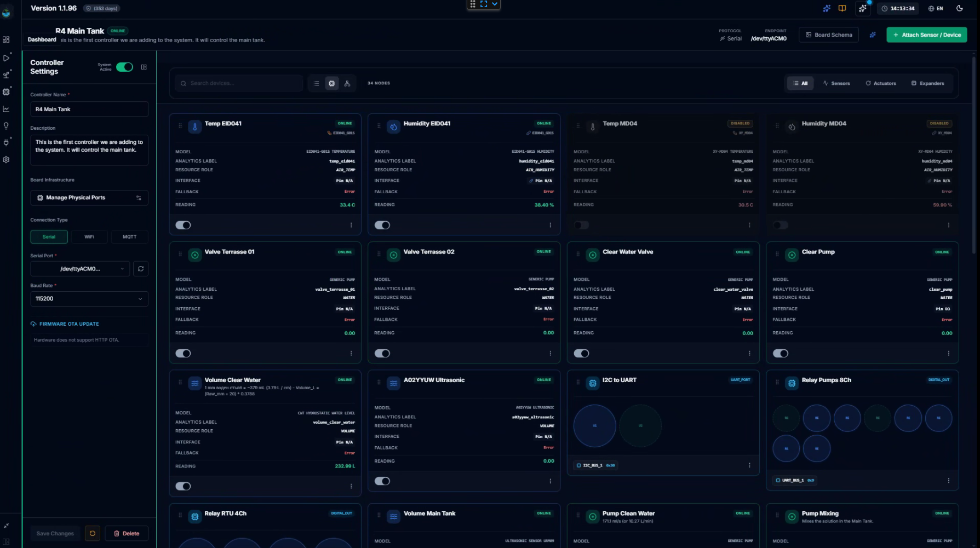Refresh the serial port list
The image size is (980, 548).
tap(141, 269)
